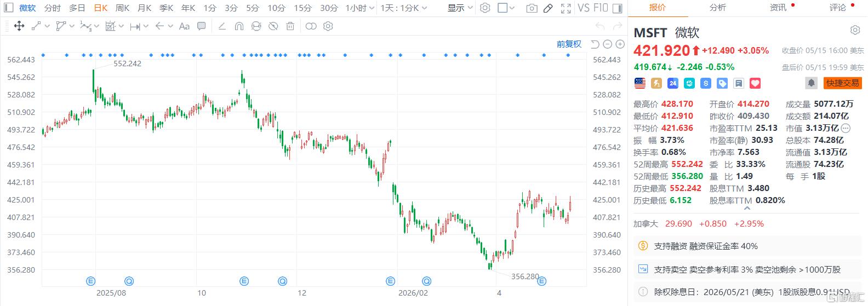The image size is (868, 306).
Task: Collapse the quote details chevron
Action: coord(747,208)
